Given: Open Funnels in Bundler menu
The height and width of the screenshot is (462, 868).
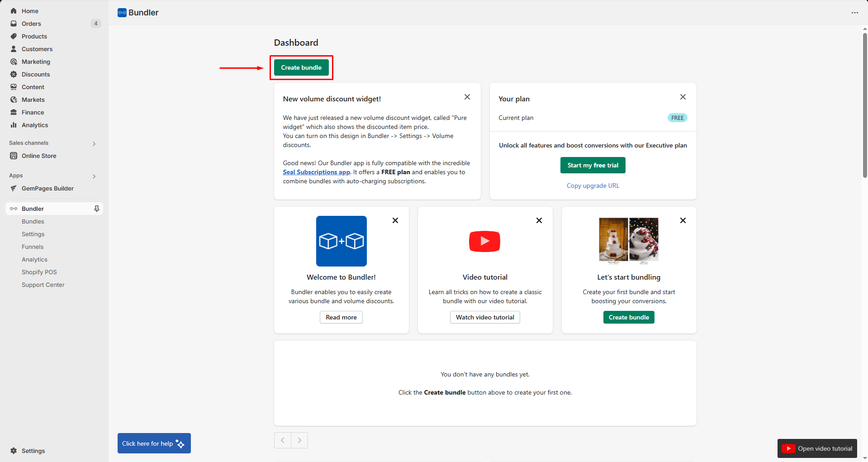Looking at the screenshot, I should pos(33,247).
